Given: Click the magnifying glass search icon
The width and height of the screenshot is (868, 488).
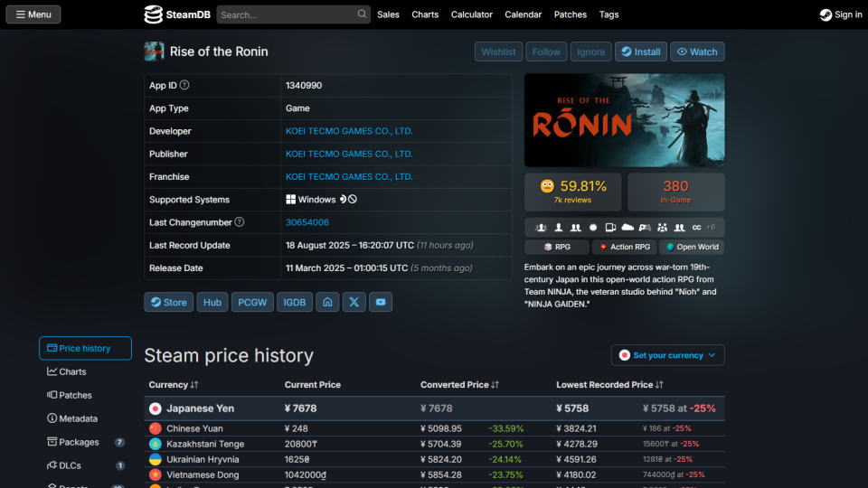Looking at the screenshot, I should point(362,14).
